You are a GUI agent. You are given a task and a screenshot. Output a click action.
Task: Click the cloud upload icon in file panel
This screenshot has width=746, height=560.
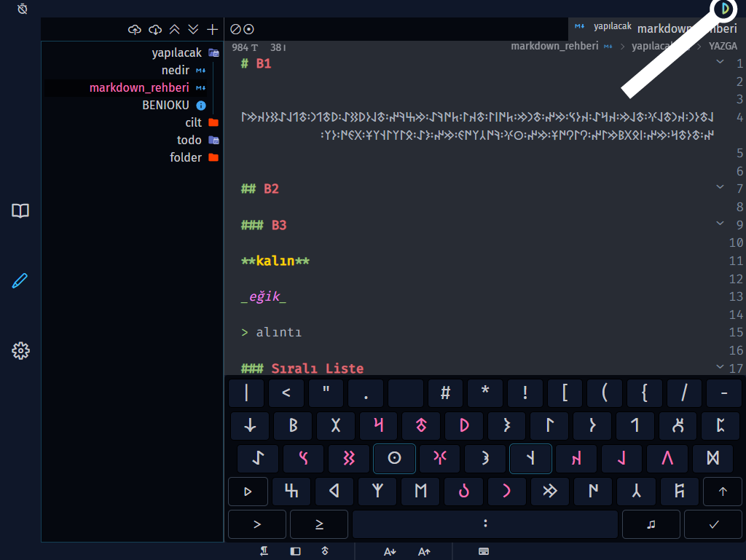click(x=134, y=30)
